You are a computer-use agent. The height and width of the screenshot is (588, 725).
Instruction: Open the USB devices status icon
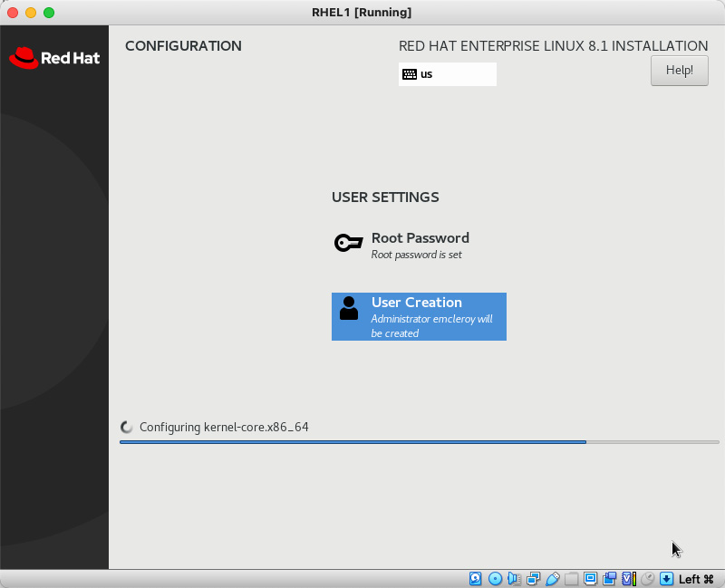tap(553, 579)
